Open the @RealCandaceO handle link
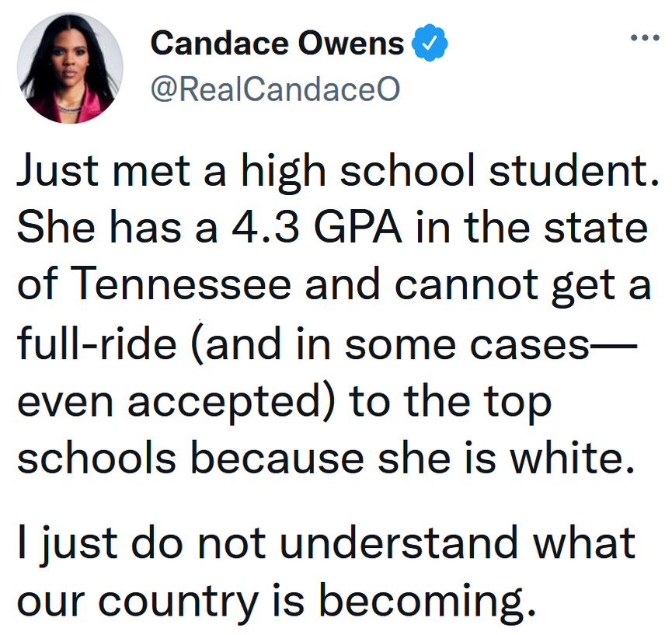 point(274,89)
